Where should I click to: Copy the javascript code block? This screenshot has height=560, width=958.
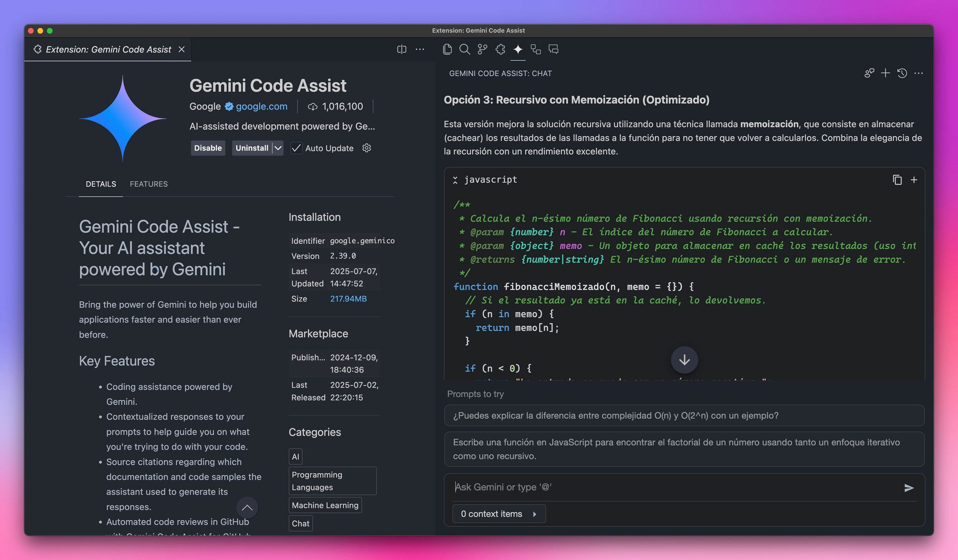897,180
